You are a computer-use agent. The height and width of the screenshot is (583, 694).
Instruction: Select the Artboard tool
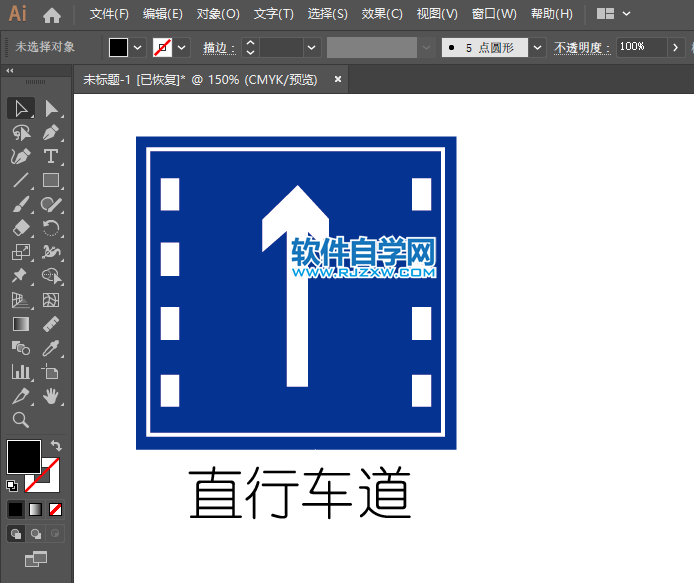pos(51,372)
